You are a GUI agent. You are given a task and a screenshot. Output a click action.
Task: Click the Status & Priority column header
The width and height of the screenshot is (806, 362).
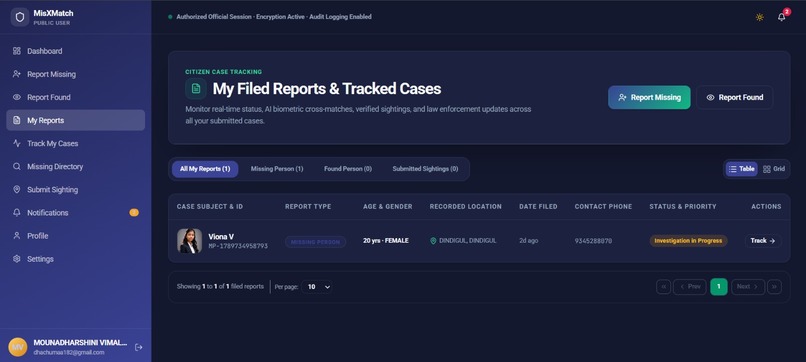click(x=683, y=206)
